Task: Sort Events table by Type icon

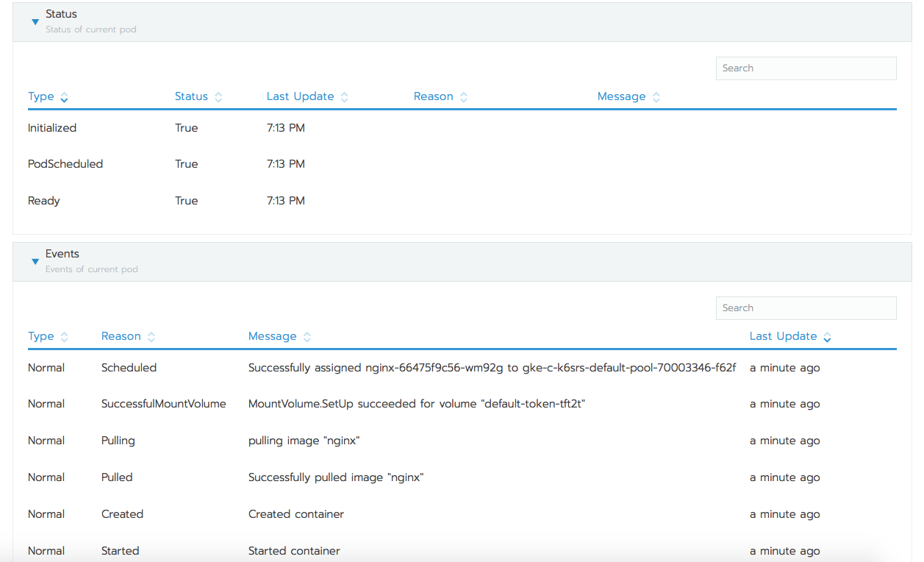Action: coord(64,337)
